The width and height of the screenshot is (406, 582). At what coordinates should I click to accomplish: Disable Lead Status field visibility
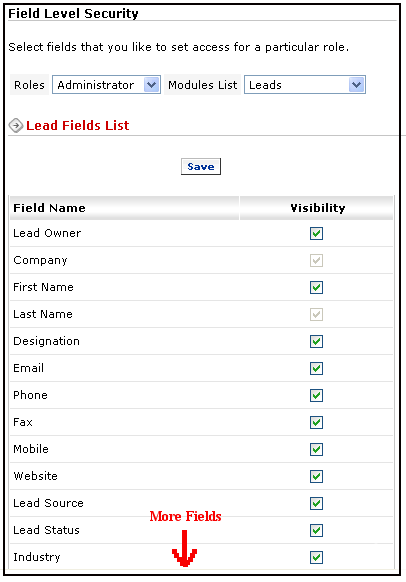(x=316, y=530)
